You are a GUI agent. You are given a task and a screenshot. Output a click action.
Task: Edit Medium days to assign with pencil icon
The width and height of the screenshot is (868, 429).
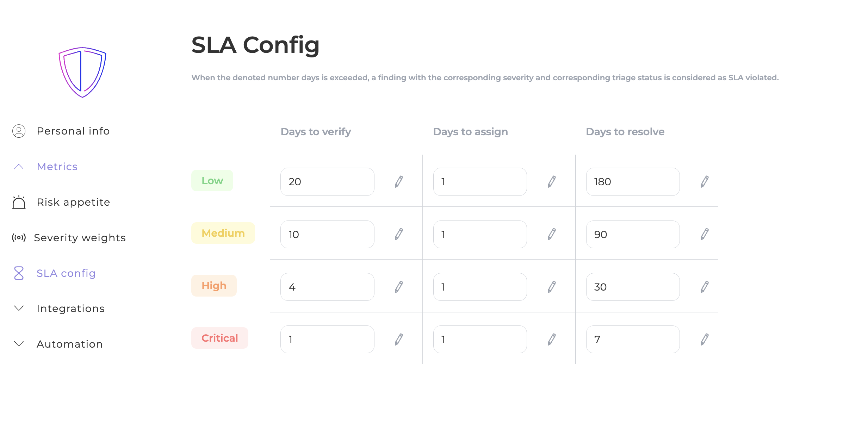point(552,234)
